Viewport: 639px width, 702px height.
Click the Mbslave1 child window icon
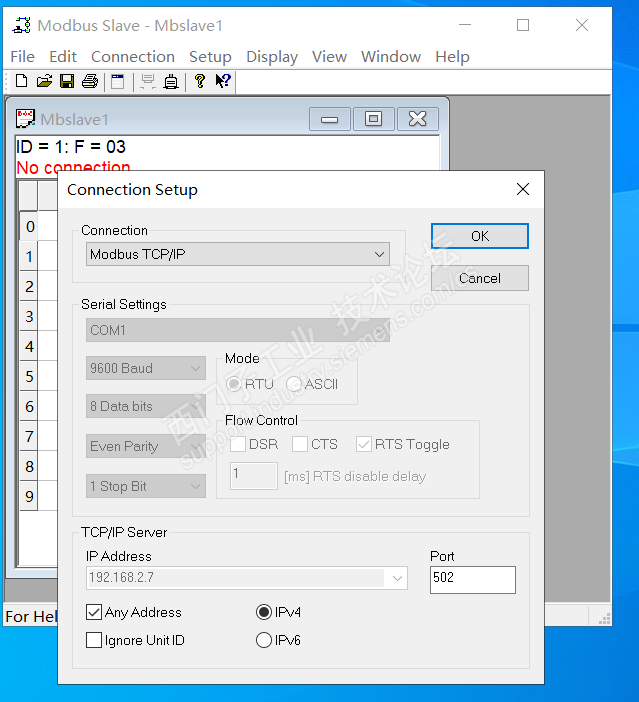pos(25,119)
